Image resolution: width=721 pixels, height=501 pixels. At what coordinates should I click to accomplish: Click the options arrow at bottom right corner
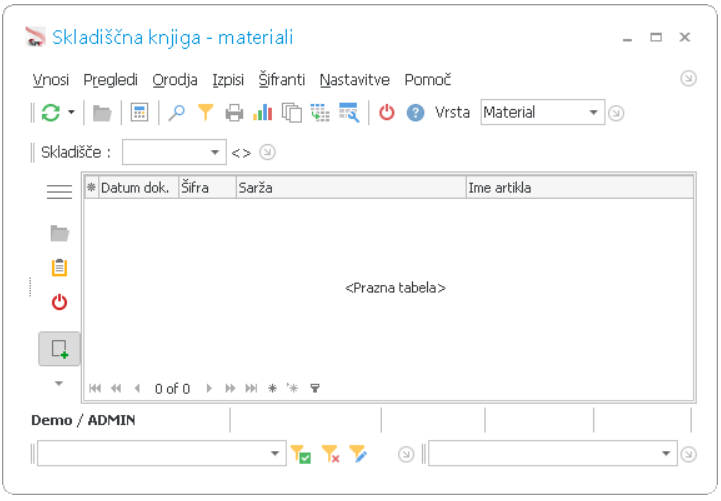pyautogui.click(x=688, y=454)
